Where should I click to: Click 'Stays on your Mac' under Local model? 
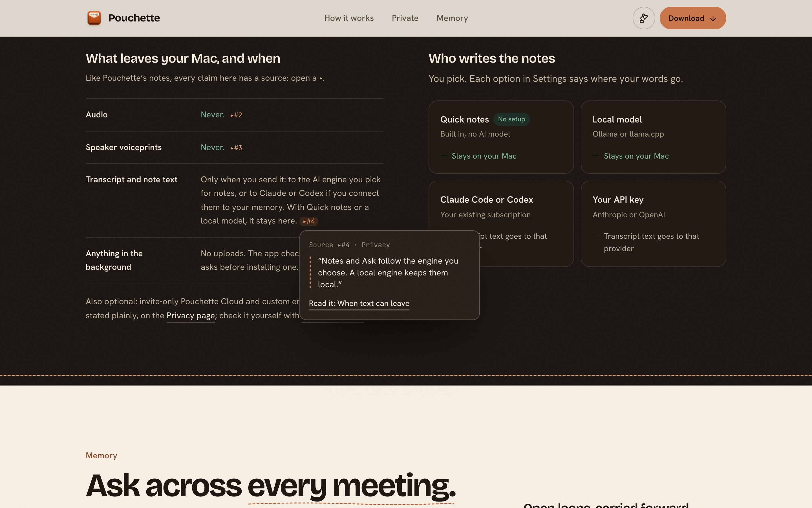[x=636, y=156]
